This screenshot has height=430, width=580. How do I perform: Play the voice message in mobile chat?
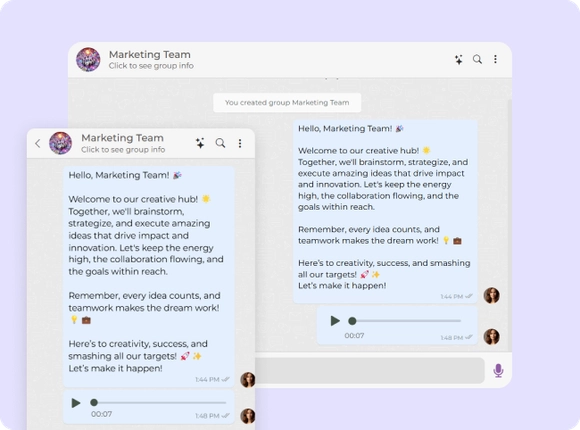pos(76,403)
